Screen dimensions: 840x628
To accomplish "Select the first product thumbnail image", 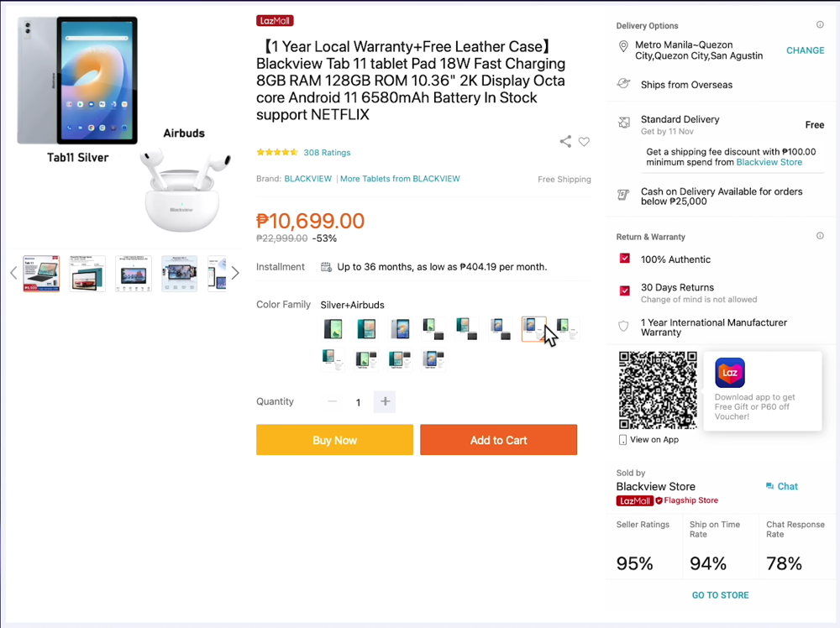I will point(41,273).
